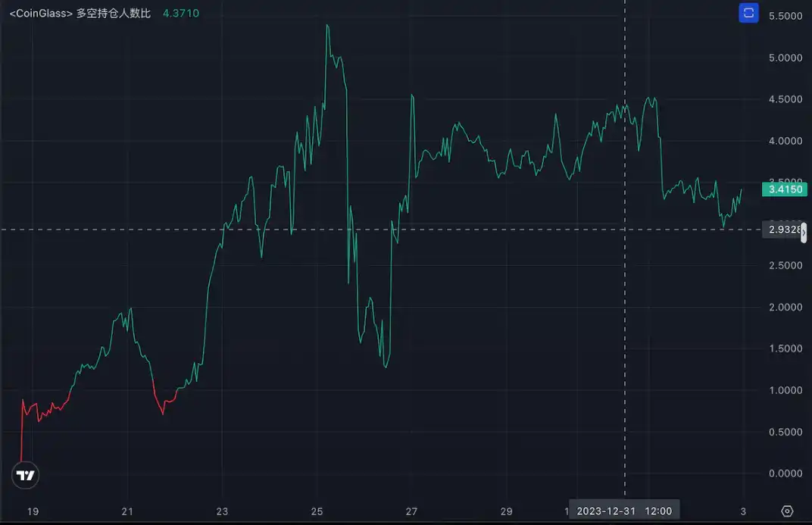Click date label 21 on time axis

coord(127,511)
